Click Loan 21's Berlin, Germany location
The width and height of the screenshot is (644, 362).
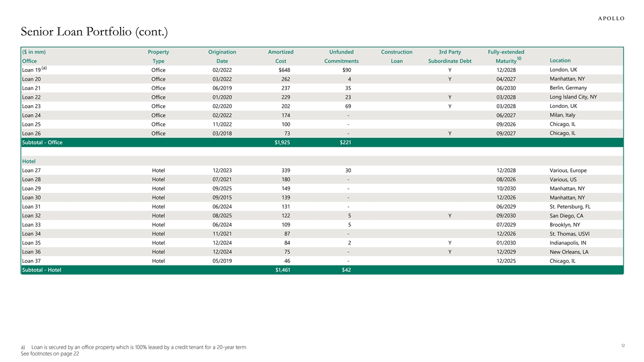tap(568, 88)
